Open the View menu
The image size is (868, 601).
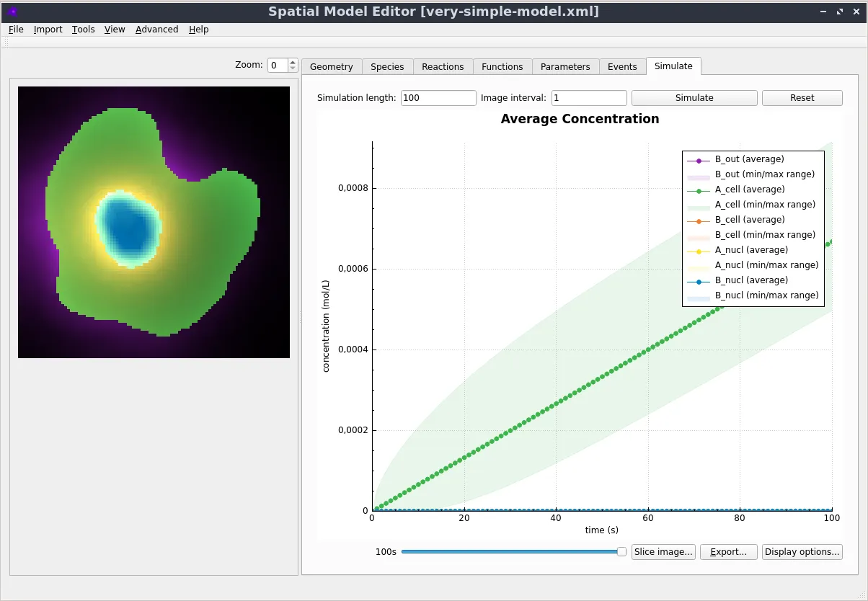pos(115,30)
